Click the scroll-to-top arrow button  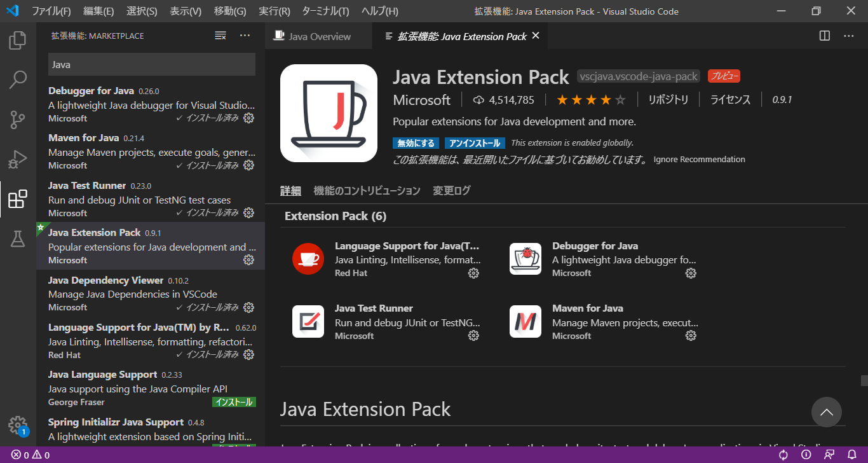click(827, 412)
